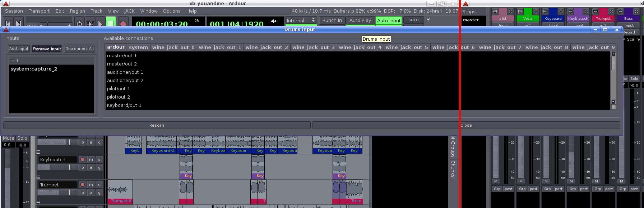Click the stop transport button

(x=111, y=24)
